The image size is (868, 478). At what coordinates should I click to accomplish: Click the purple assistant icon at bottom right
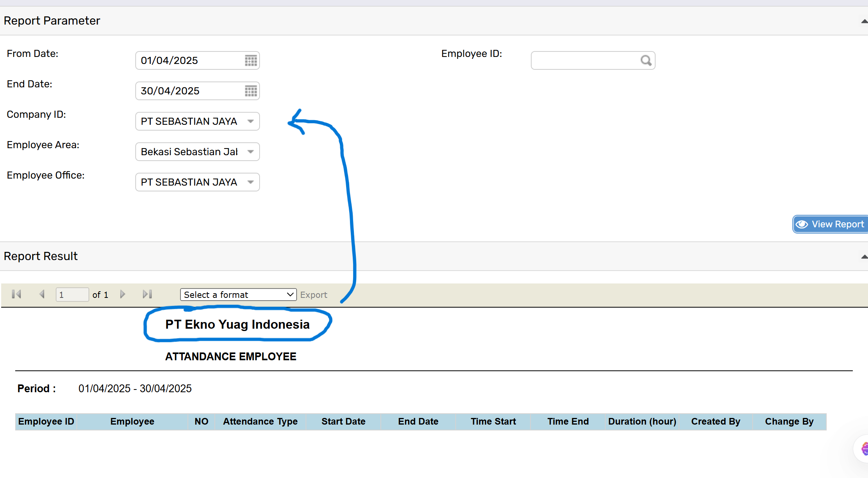(864, 449)
